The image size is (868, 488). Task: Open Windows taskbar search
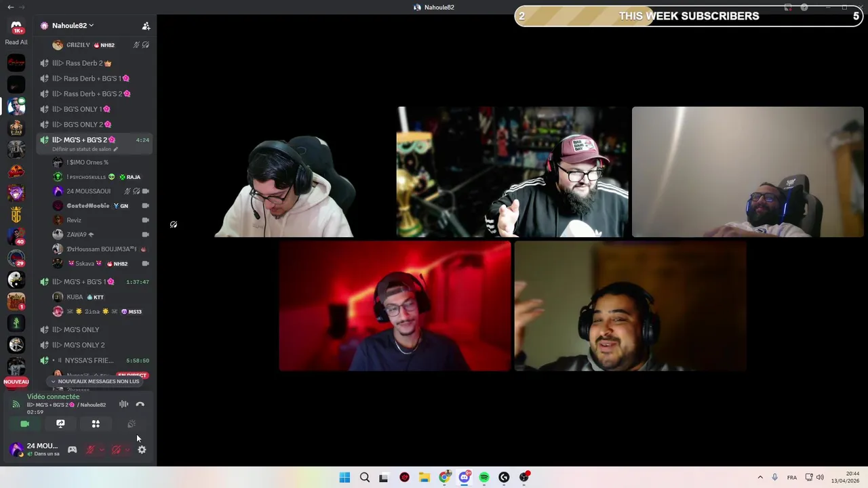pyautogui.click(x=365, y=477)
